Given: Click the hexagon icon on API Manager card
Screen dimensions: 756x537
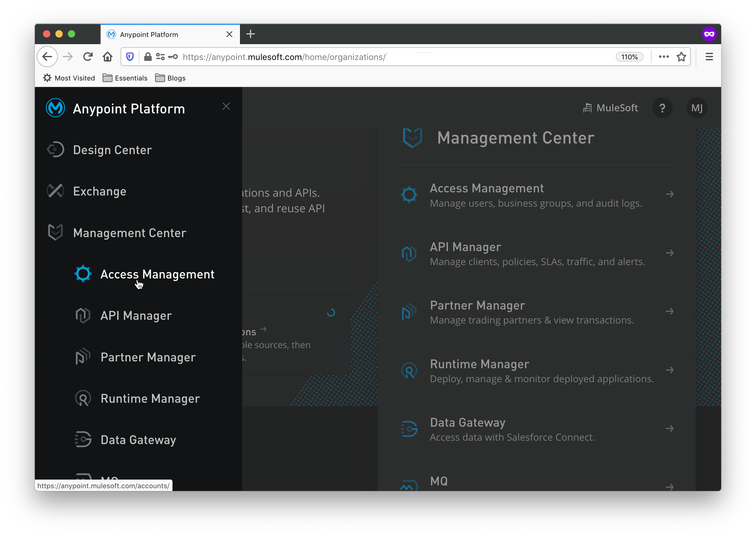Looking at the screenshot, I should 409,254.
